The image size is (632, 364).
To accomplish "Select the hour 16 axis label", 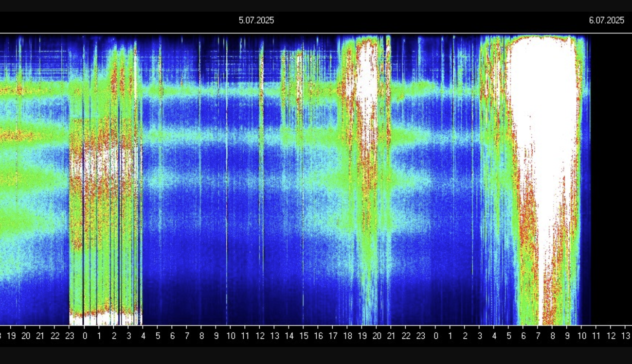I will pyautogui.click(x=318, y=335).
